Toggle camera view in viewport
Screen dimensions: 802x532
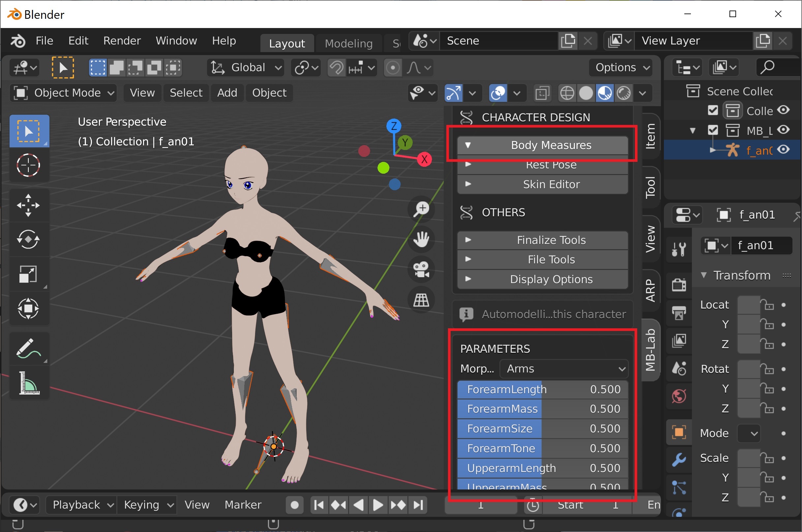point(421,270)
